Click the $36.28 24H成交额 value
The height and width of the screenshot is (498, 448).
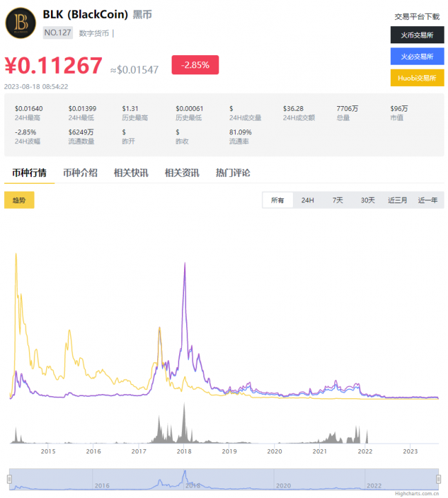[x=293, y=109]
